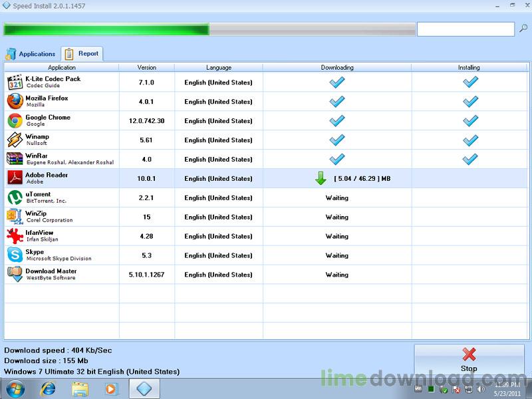Click K-Lite version 7.1.0 cell

coord(146,82)
